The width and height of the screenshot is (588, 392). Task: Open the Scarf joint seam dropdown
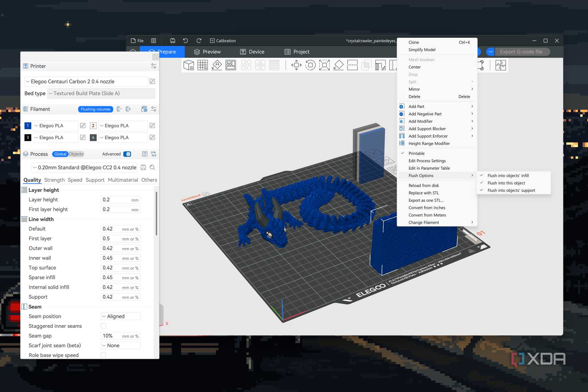[x=120, y=345]
